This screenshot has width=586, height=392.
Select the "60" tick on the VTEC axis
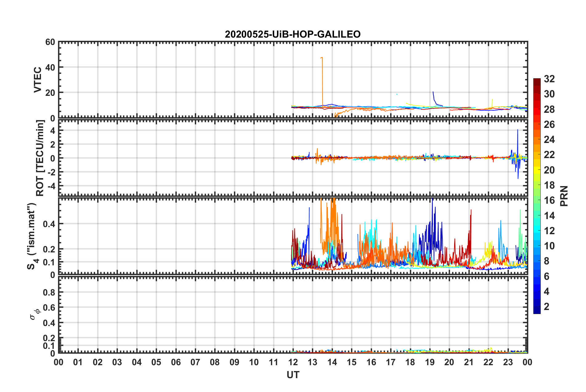pos(50,42)
